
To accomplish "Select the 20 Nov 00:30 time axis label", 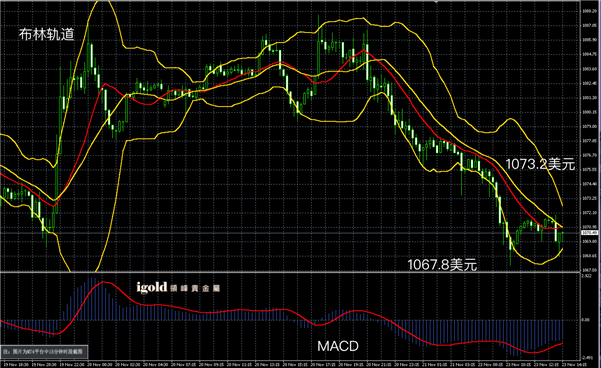I will (x=100, y=365).
